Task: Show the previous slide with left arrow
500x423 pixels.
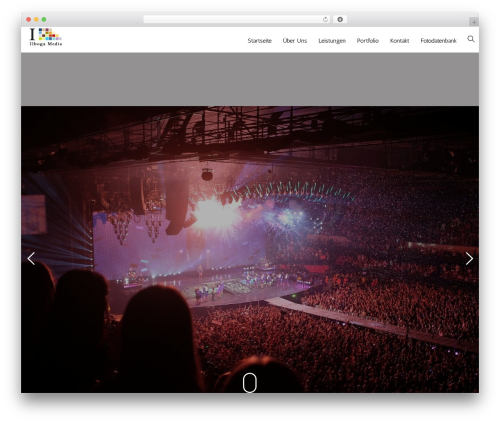Action: click(31, 258)
